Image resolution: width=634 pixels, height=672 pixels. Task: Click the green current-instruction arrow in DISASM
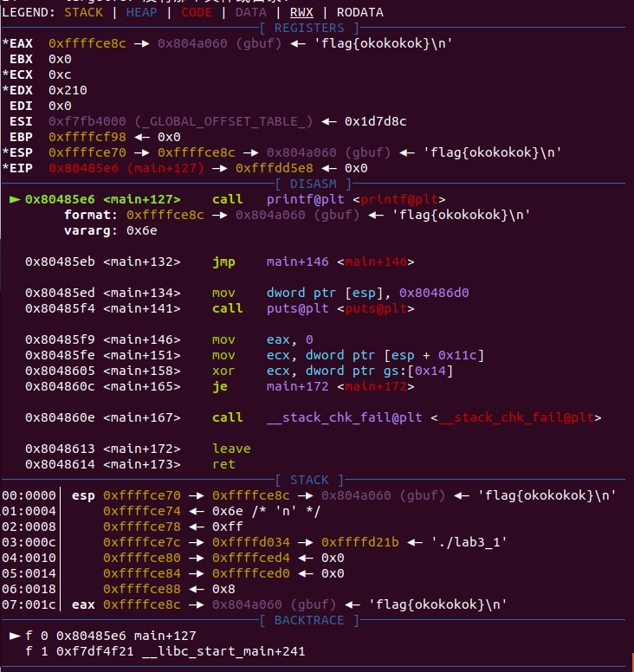[15, 199]
